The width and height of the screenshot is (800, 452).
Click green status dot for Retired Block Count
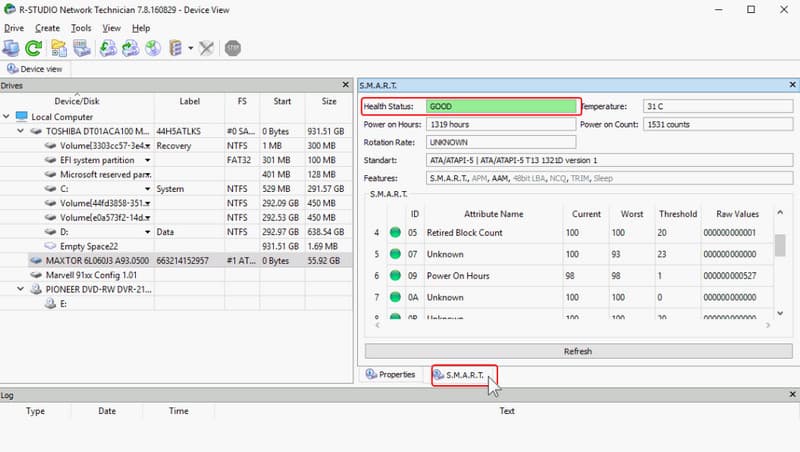(395, 232)
